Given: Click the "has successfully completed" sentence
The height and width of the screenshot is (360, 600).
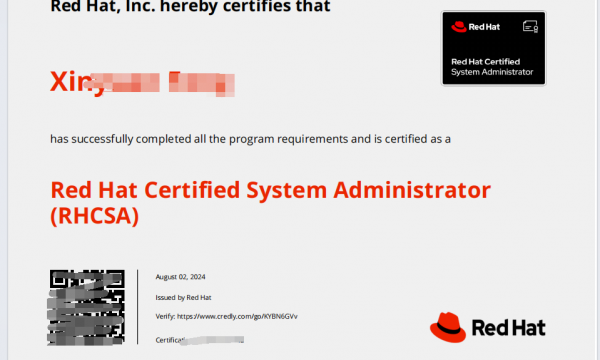Looking at the screenshot, I should 250,139.
